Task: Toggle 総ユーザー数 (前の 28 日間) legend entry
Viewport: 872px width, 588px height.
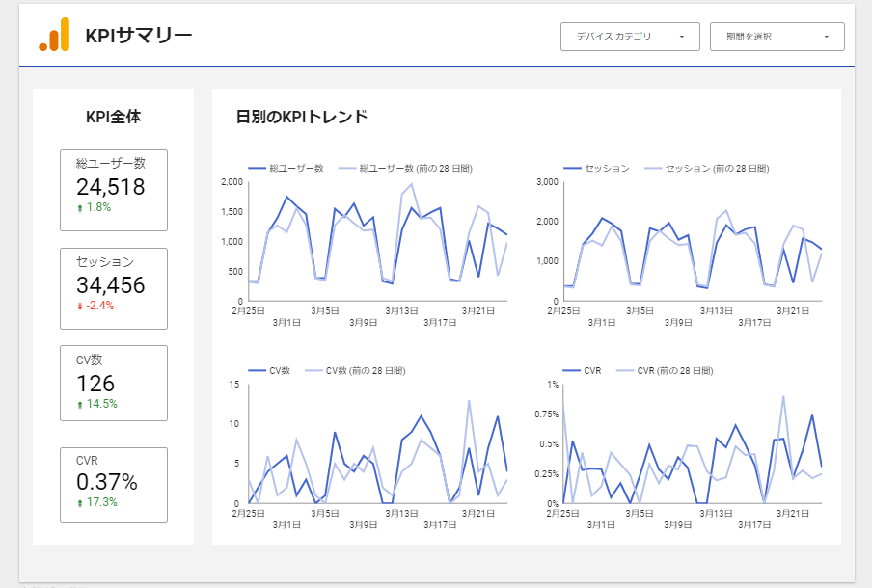Action: pyautogui.click(x=414, y=168)
